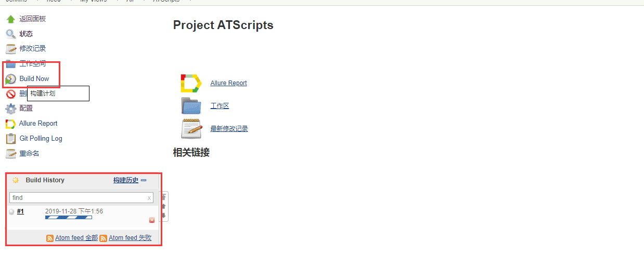Jump to top of build history arrow
This screenshot has height=255, width=644.
(x=164, y=197)
